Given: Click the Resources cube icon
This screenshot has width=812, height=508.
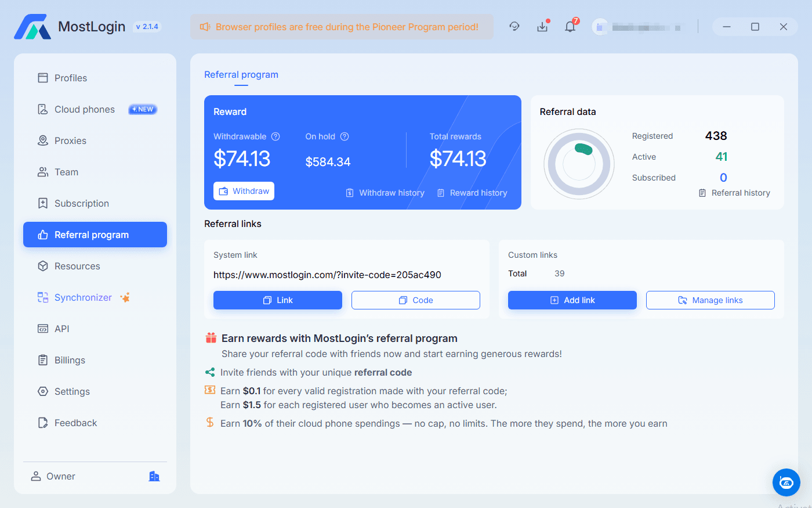Looking at the screenshot, I should 43,266.
